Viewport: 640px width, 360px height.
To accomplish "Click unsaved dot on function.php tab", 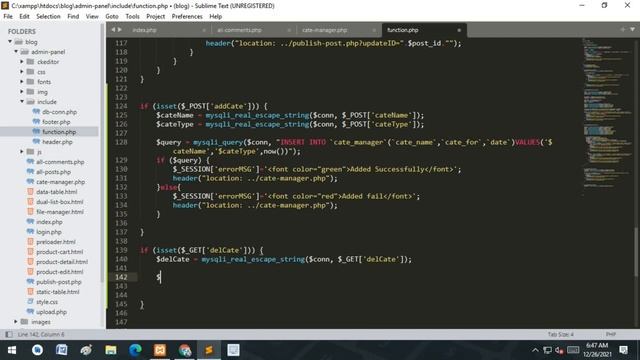I will (459, 30).
